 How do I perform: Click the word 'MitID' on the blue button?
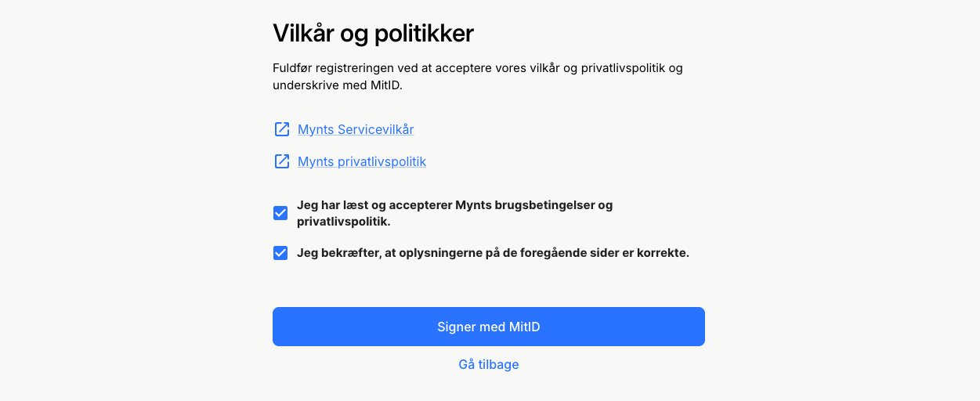pos(524,327)
